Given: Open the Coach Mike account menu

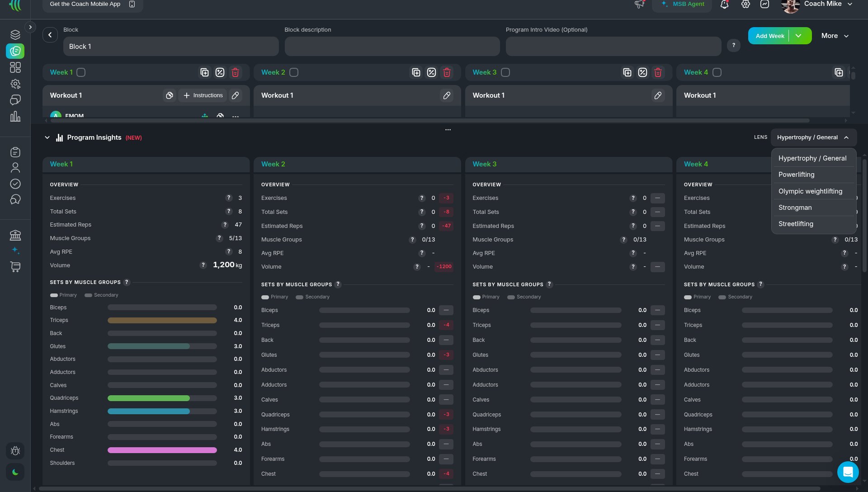Looking at the screenshot, I should click(817, 5).
